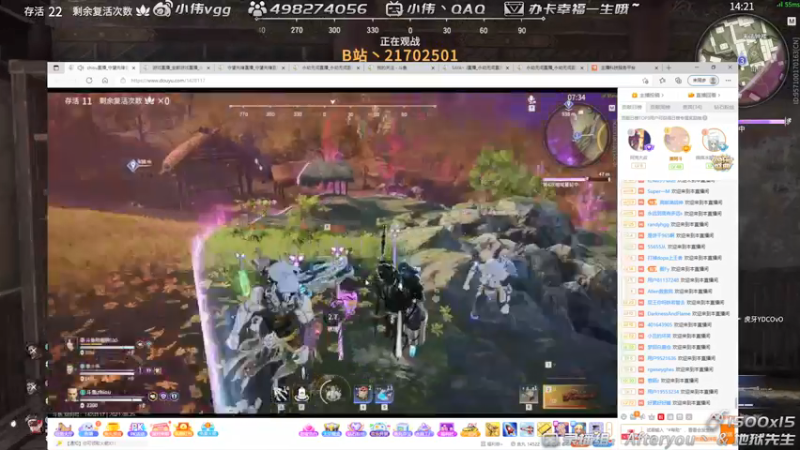Select the grey weapon slot icon
The height and width of the screenshot is (450, 800).
tap(529, 394)
